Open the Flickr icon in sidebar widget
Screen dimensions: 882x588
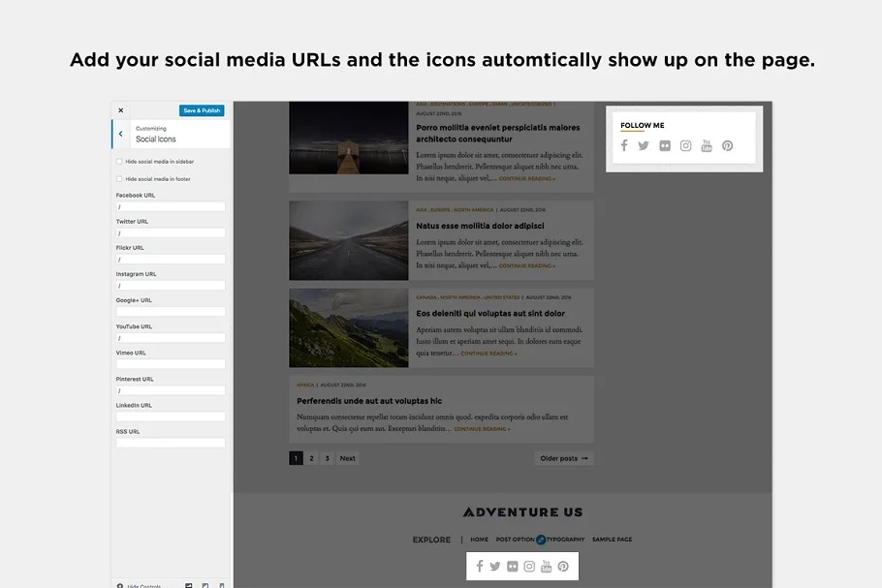tap(664, 146)
